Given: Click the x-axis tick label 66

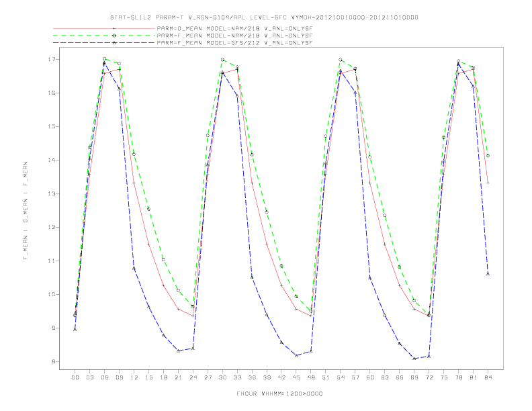Looking at the screenshot, I should tap(400, 377).
